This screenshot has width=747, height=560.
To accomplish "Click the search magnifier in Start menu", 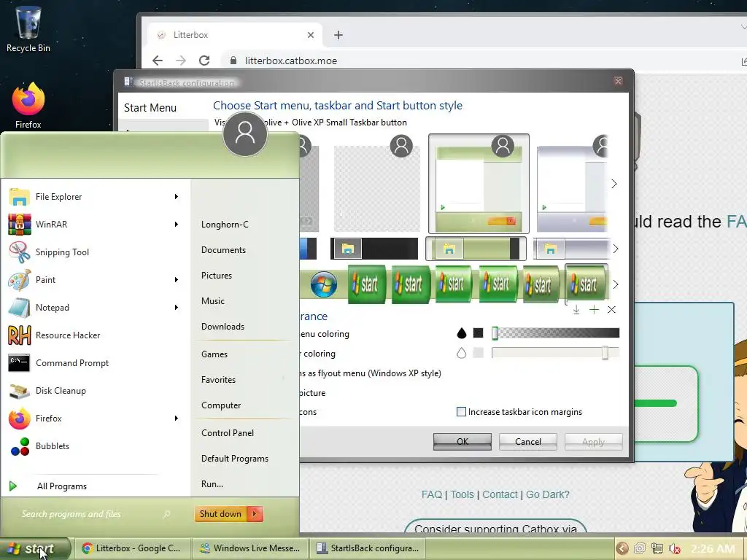I will tap(167, 514).
